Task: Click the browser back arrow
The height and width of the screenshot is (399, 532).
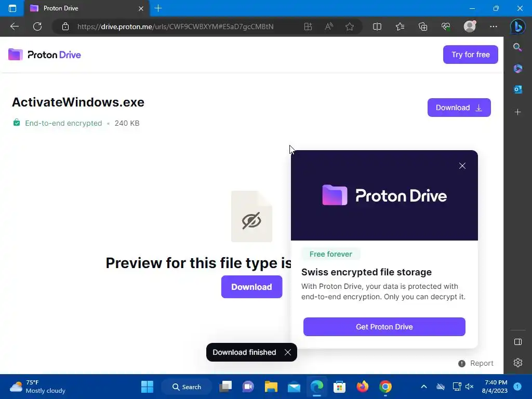Action: [15, 26]
